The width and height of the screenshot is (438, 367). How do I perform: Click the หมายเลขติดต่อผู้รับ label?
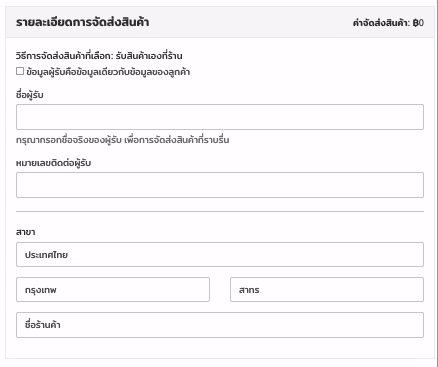[53, 163]
